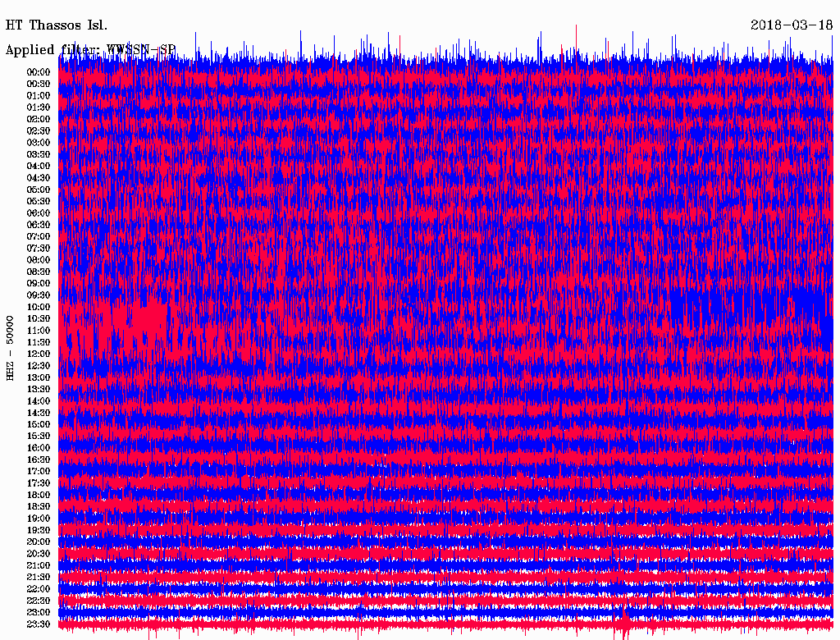Viewport: 840px width, 640px height.
Task: Select the 01:30 time label
Action: point(39,107)
